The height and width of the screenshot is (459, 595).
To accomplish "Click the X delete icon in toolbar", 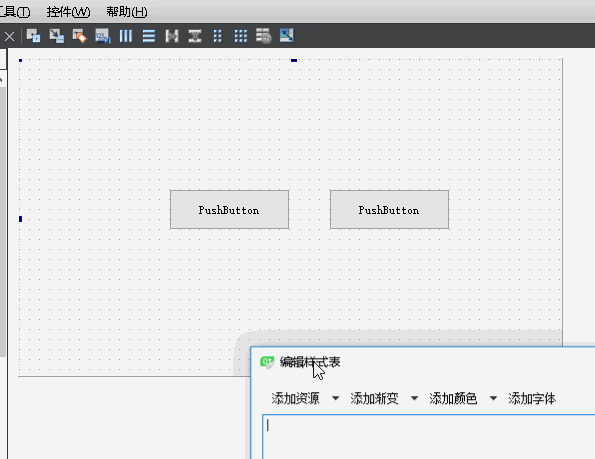I will tap(9, 36).
